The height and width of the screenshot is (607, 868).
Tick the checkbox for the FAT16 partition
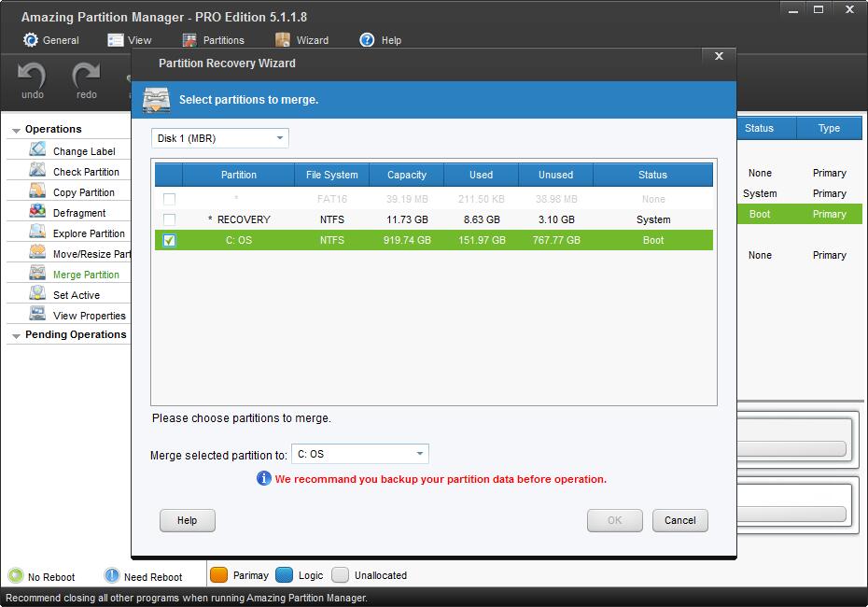[169, 199]
